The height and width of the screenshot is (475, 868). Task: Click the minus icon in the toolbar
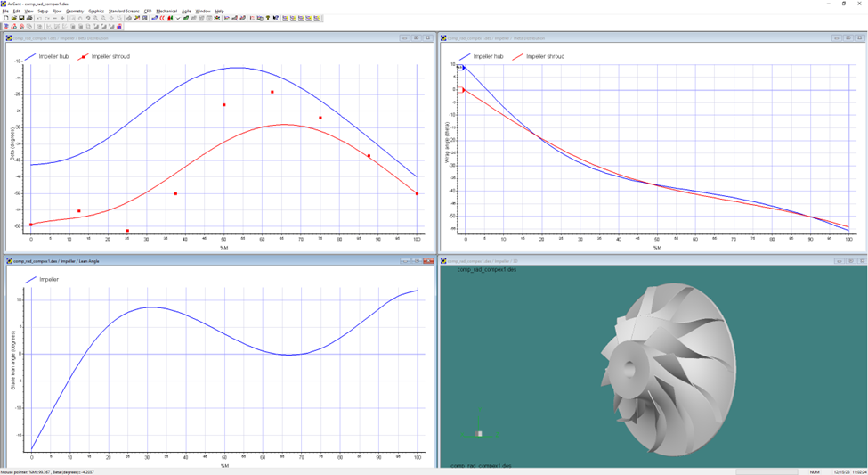tap(54, 18)
